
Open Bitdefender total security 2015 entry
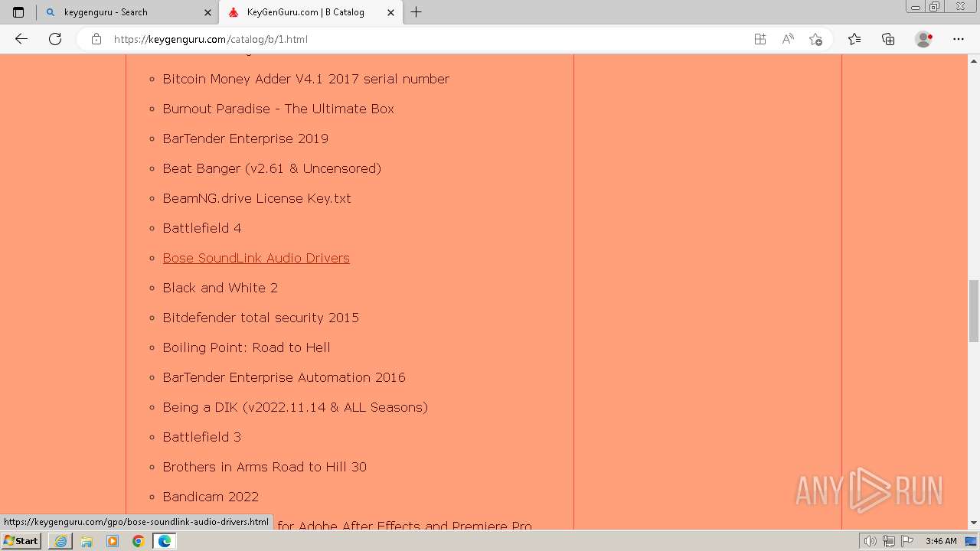pyautogui.click(x=260, y=318)
